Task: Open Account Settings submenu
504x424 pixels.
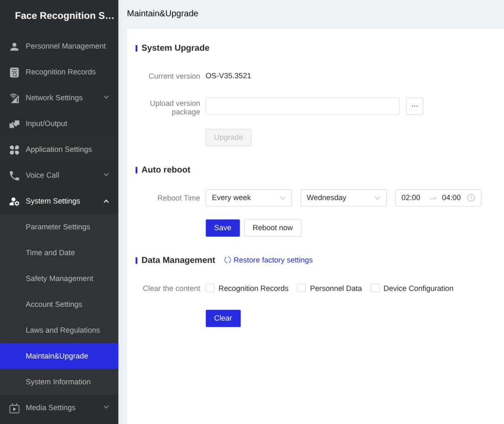Action: pos(59,304)
